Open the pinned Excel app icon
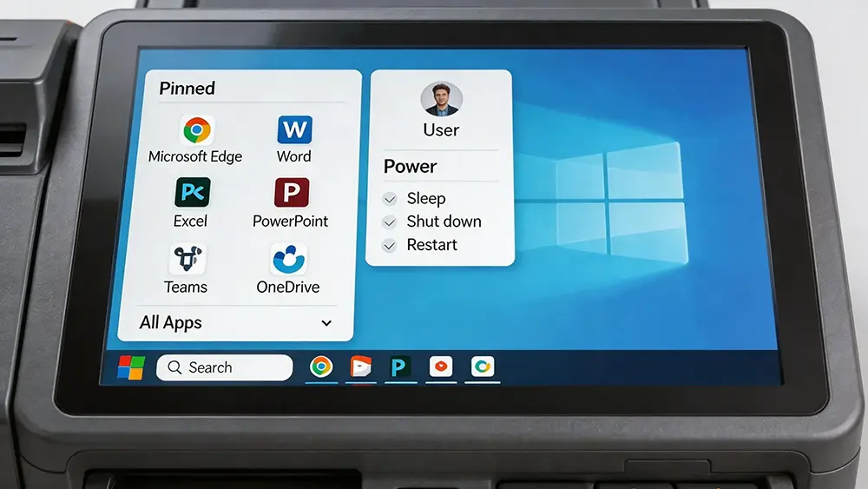This screenshot has height=489, width=868. [x=192, y=193]
